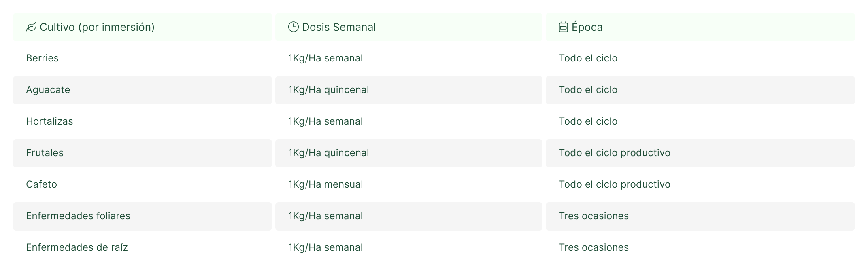The width and height of the screenshot is (868, 275).
Task: Select the Hortalizas crop cell
Action: pyautogui.click(x=49, y=121)
